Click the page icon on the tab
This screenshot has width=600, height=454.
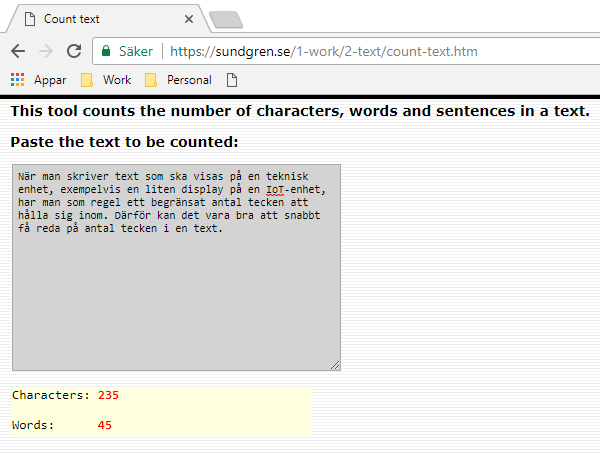point(30,19)
